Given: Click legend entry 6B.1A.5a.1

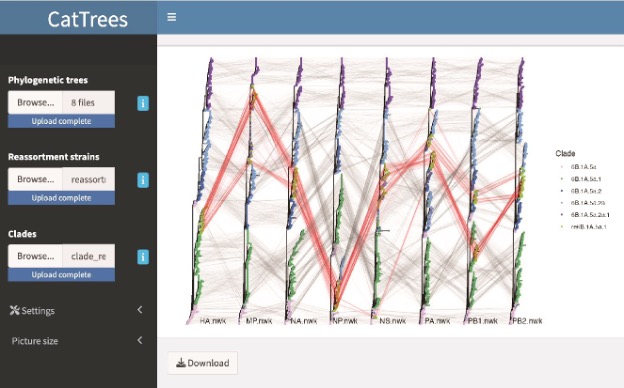Looking at the screenshot, I should tap(585, 179).
